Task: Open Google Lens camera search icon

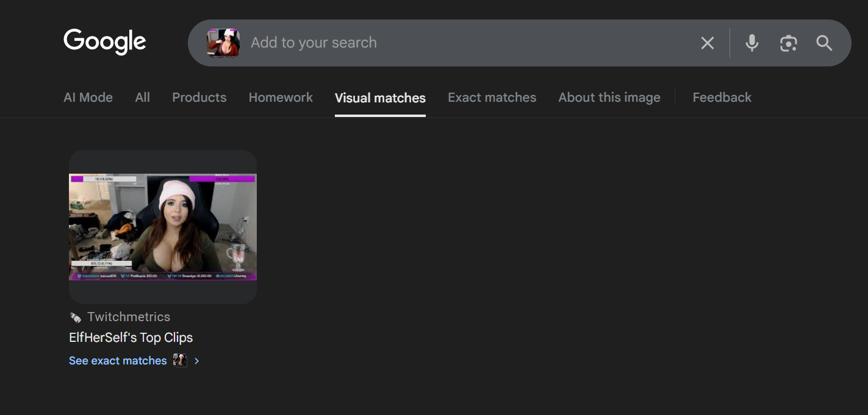Action: [x=789, y=43]
